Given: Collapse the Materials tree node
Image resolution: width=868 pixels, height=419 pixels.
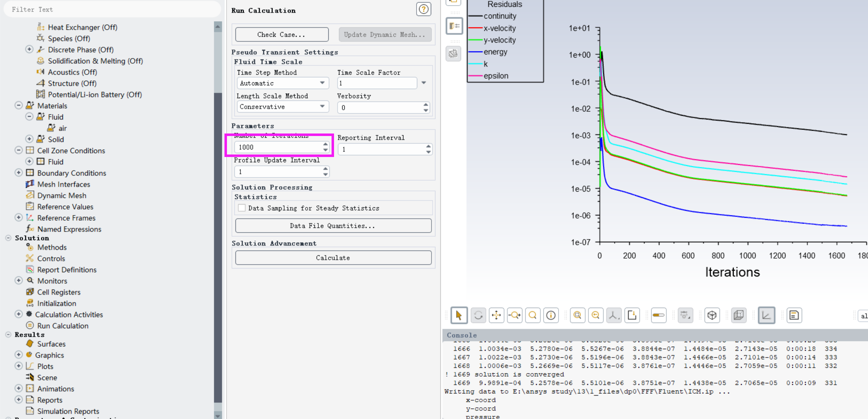Looking at the screenshot, I should pyautogui.click(x=18, y=105).
